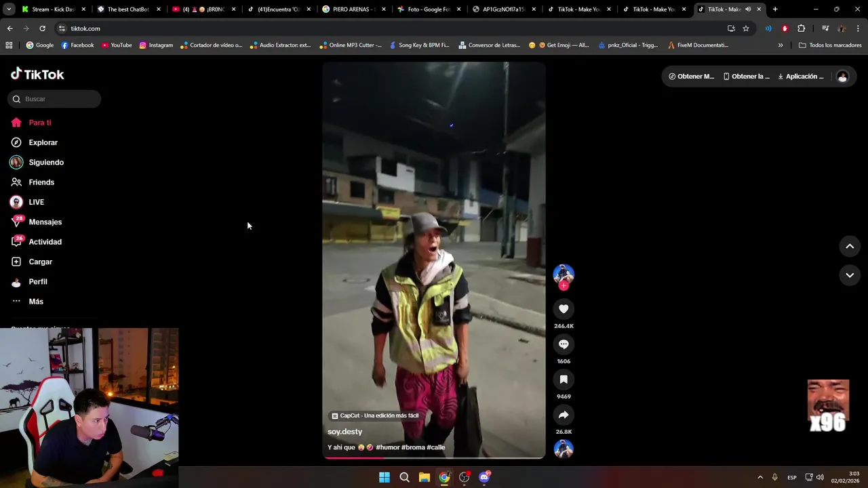This screenshot has height=488, width=868.
Task: Show hidden system tray icons
Action: pyautogui.click(x=760, y=477)
